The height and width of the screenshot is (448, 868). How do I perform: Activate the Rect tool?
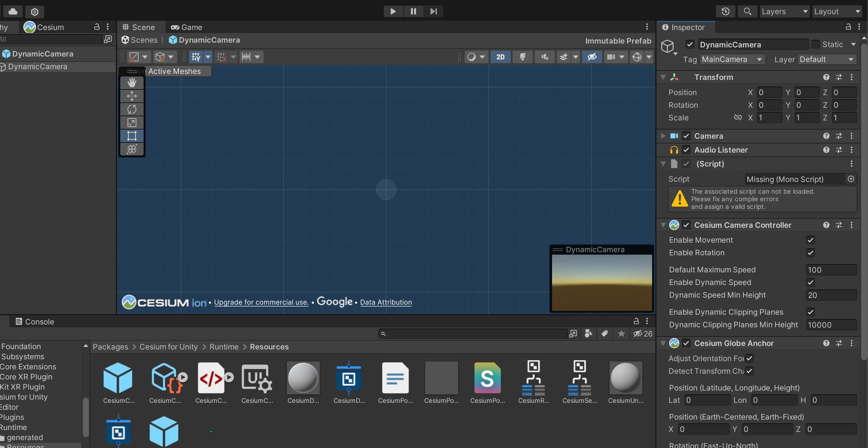click(x=132, y=136)
